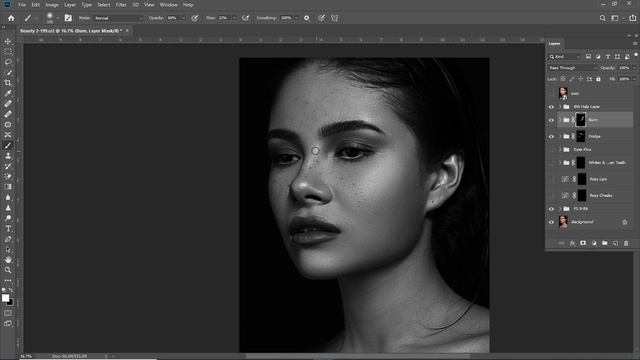Select the Zoom tool in toolbar

pos(8,270)
